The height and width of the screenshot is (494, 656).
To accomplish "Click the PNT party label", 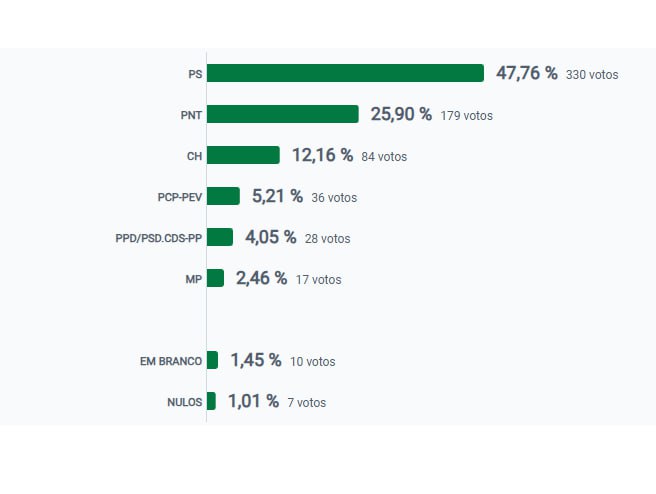I will tap(191, 116).
